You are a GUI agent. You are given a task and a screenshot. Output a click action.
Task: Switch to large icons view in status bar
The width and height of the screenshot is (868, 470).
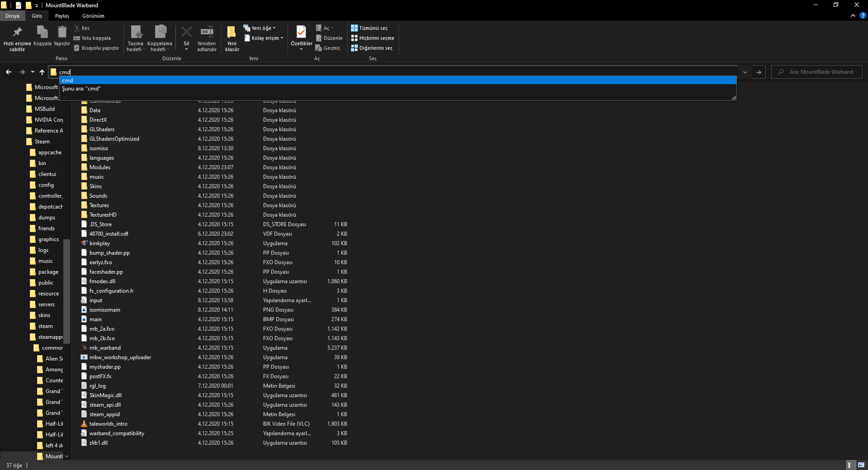point(861,465)
